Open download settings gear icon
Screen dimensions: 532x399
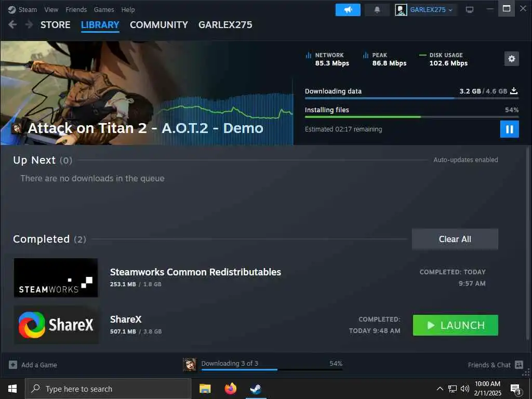pos(512,59)
